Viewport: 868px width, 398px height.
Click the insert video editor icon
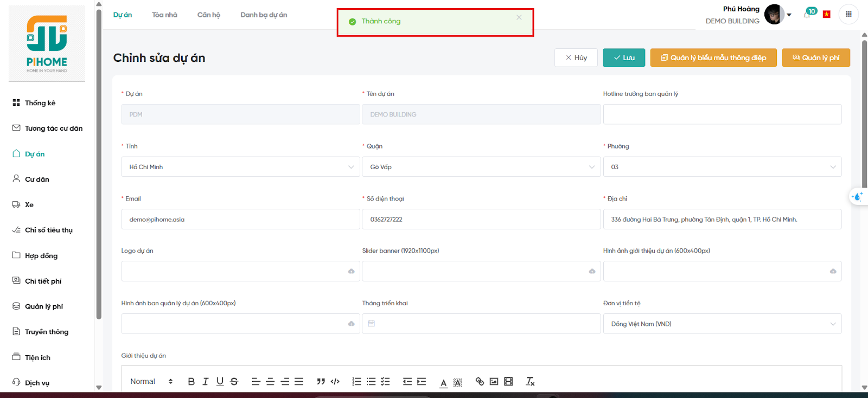coord(508,382)
